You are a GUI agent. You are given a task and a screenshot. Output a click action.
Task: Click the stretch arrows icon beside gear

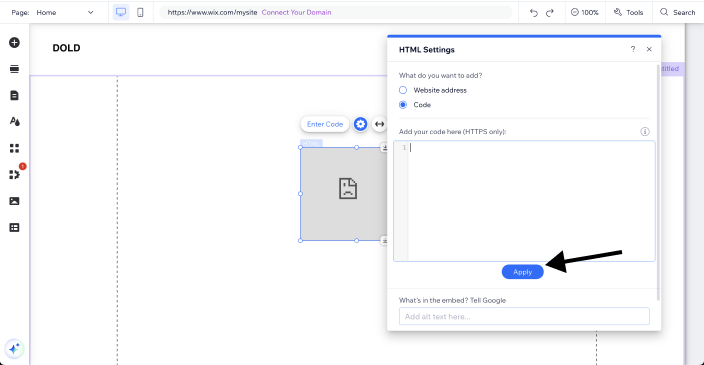380,124
